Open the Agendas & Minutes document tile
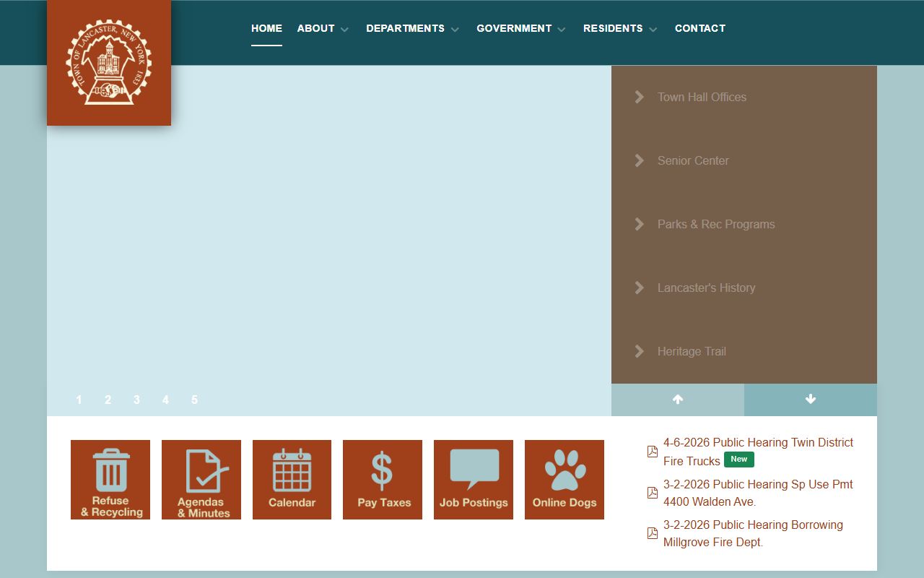Image resolution: width=924 pixels, height=578 pixels. click(201, 480)
